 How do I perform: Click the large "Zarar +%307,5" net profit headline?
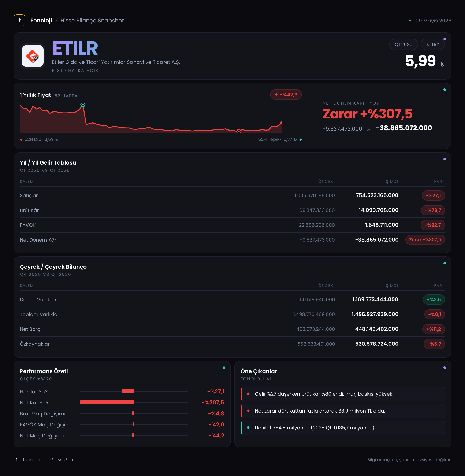[x=367, y=114]
